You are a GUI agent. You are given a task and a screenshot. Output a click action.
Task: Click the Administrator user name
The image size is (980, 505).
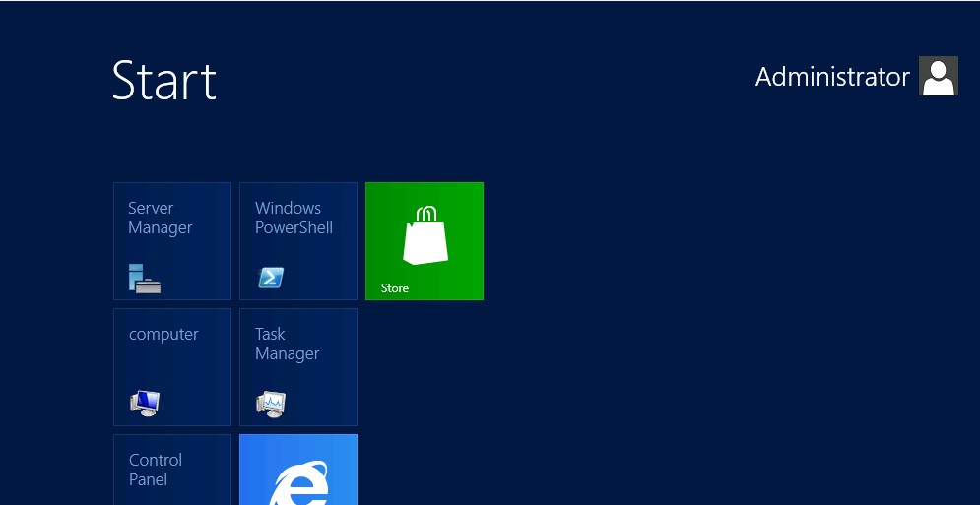(x=832, y=77)
